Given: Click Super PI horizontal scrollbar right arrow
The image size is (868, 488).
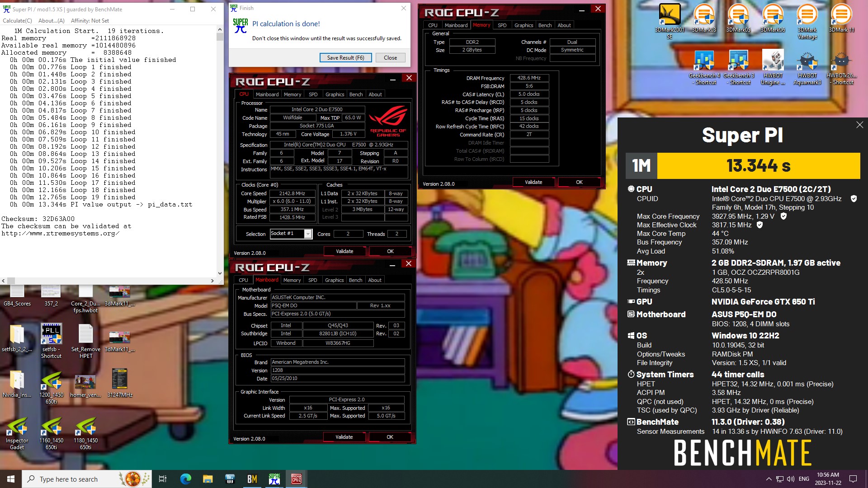Looking at the screenshot, I should (x=212, y=281).
